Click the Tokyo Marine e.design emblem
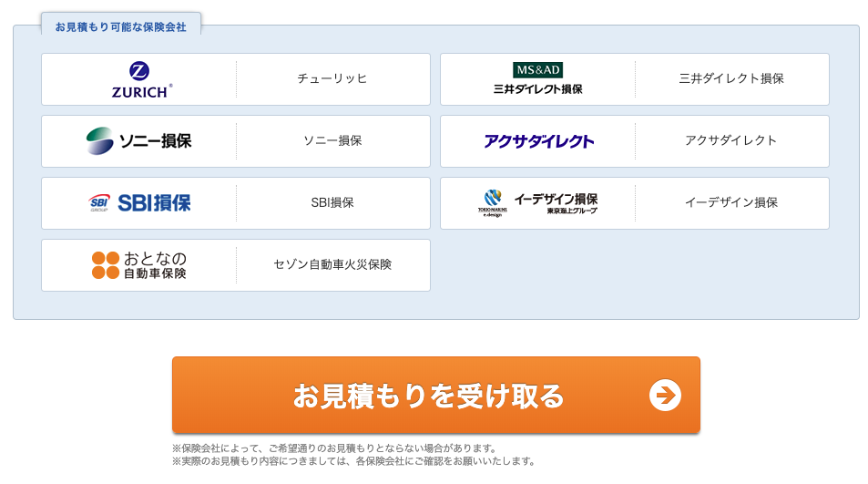Viewport: 868px width, 484px height. click(x=492, y=203)
